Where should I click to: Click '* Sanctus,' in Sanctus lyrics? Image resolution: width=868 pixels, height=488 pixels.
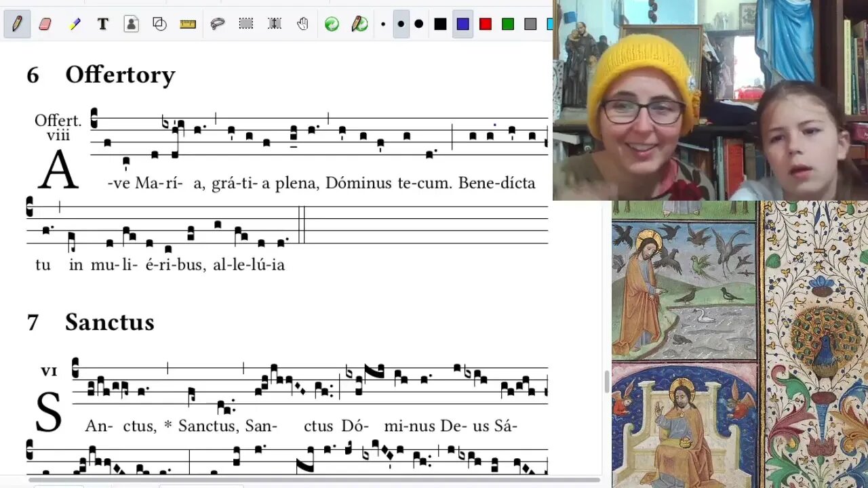point(201,426)
